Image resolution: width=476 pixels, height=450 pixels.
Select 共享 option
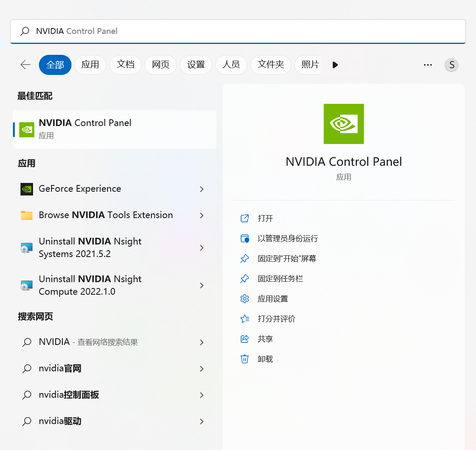click(265, 339)
